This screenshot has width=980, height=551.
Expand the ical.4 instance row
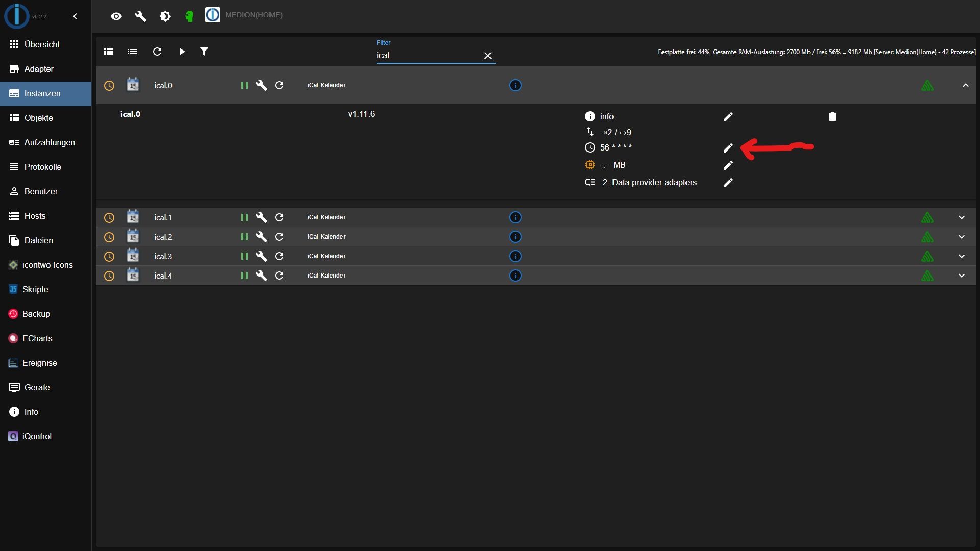(962, 275)
